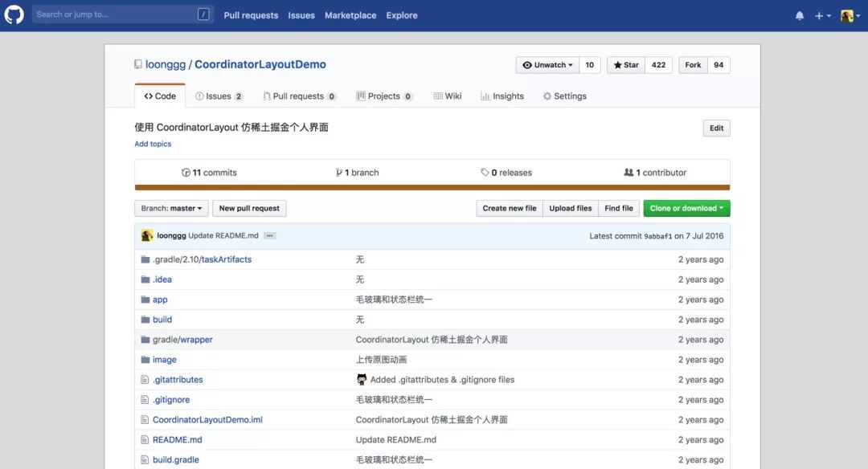This screenshot has height=469, width=868.
Task: Open the CoordinatorLayoutDemo.iml file
Action: (207, 420)
